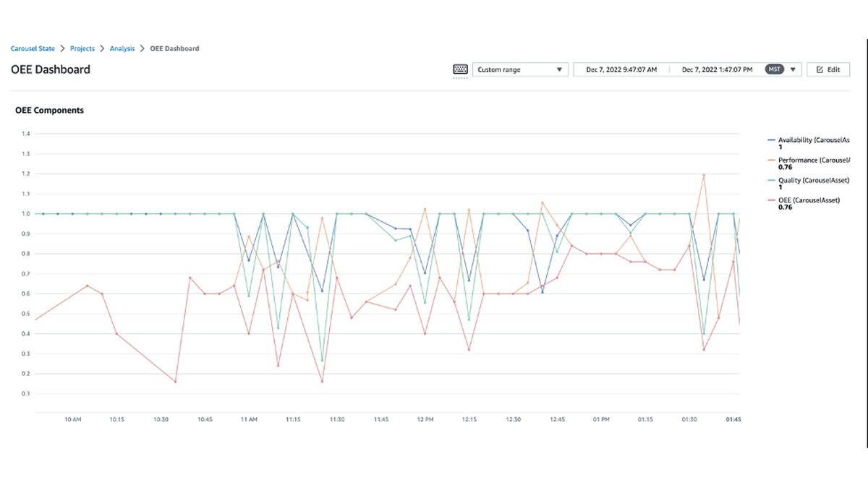The image size is (868, 488).
Task: Select the Availability legend entry
Action: coord(808,142)
